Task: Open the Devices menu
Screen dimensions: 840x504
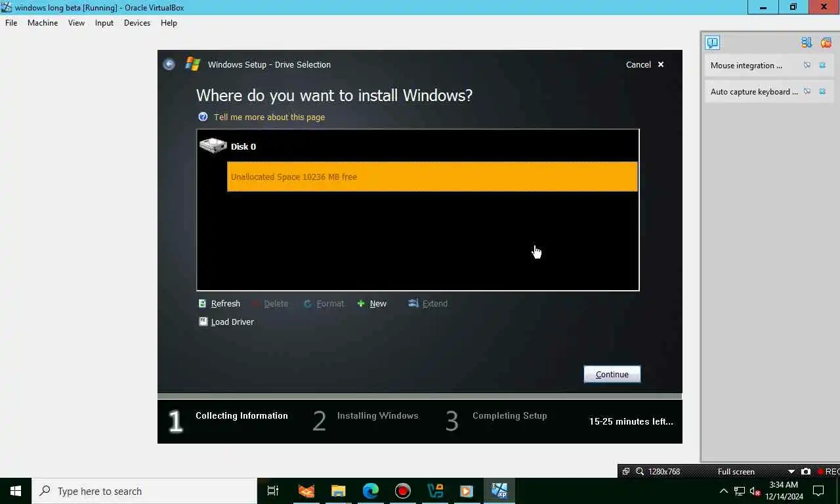Action: [x=136, y=22]
